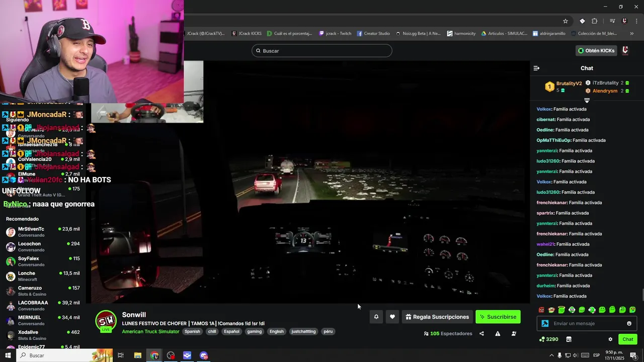
Task: Open the Noiz.gg Beta bookmark
Action: [x=418, y=34]
